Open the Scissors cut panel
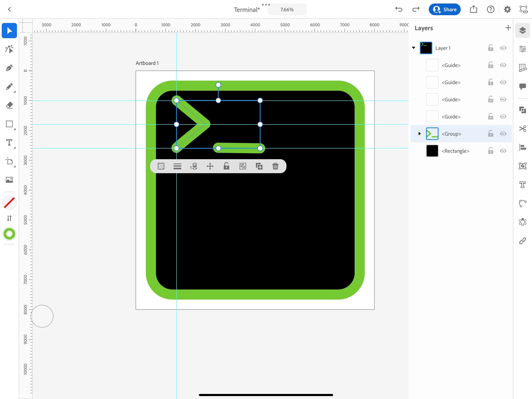The image size is (532, 399). (522, 129)
